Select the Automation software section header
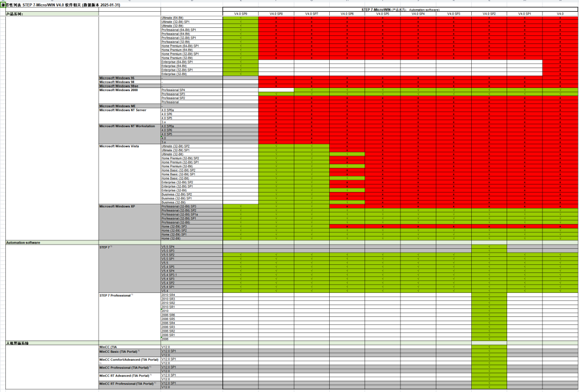 tap(52, 243)
